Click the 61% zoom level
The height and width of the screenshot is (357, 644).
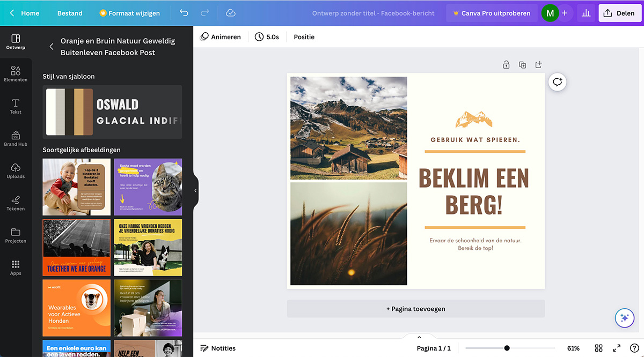coord(573,348)
